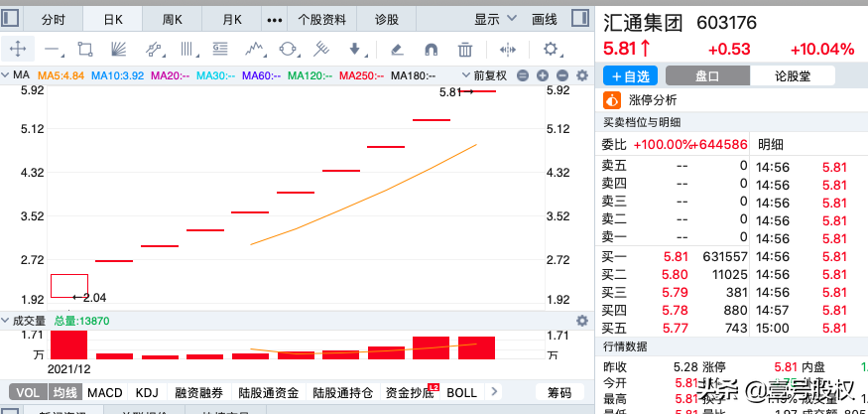
Task: Select the KDJ indicator tab
Action: point(147,392)
